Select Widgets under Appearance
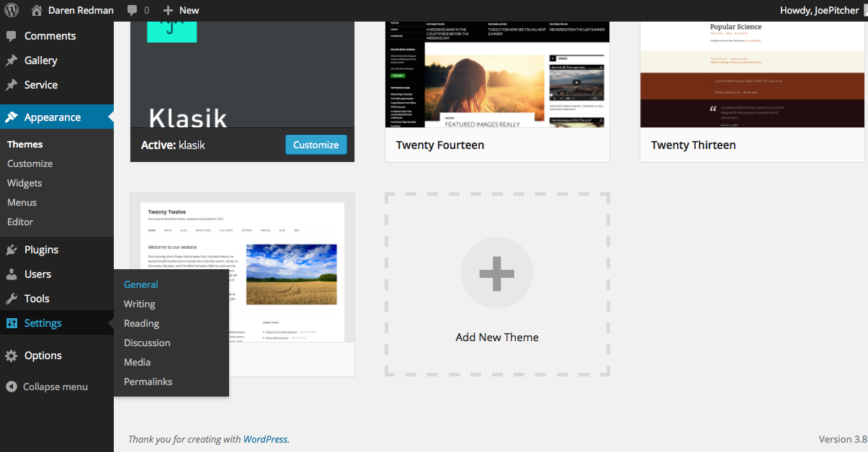Viewport: 868px width, 452px height. (x=24, y=183)
